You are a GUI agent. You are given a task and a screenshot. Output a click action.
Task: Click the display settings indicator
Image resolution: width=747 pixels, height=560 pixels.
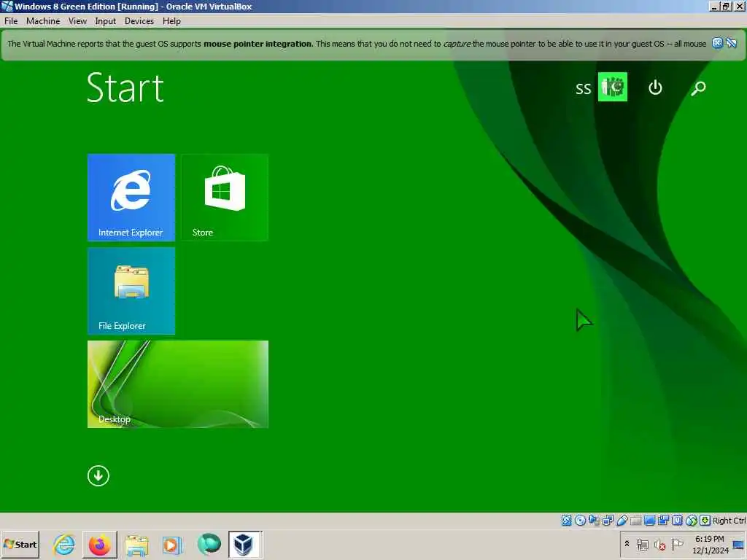(x=649, y=521)
